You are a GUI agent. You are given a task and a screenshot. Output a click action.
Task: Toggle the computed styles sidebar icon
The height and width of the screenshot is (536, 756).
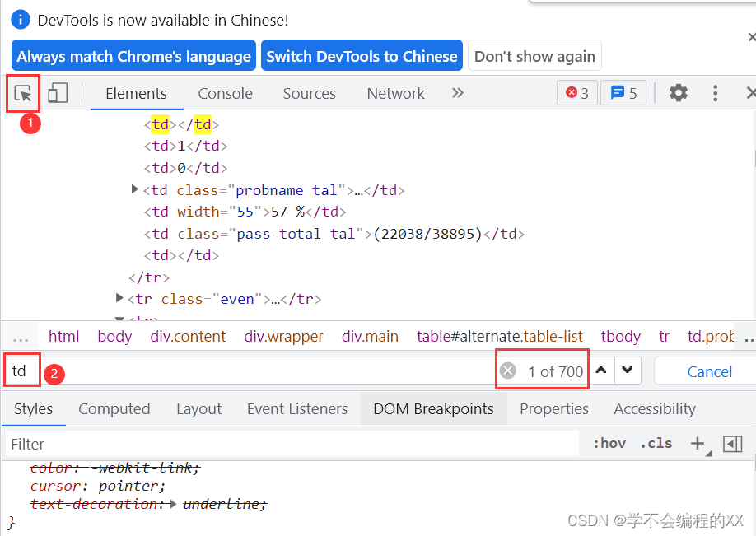click(732, 444)
